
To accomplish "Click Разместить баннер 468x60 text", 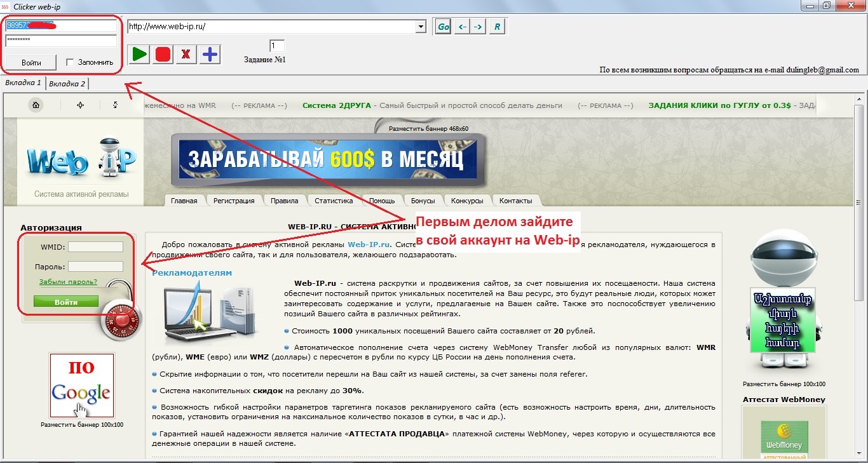I will pos(428,129).
